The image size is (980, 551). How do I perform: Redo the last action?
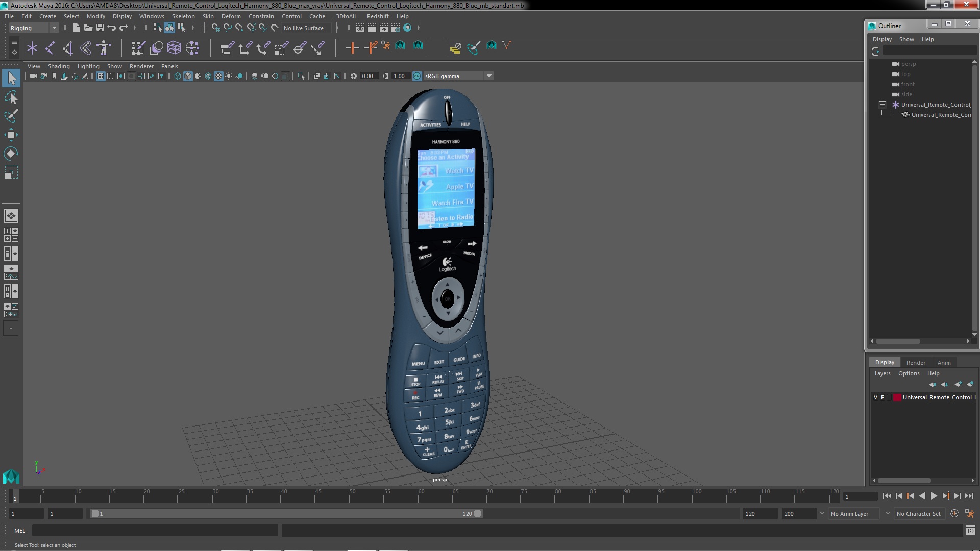[x=124, y=28]
